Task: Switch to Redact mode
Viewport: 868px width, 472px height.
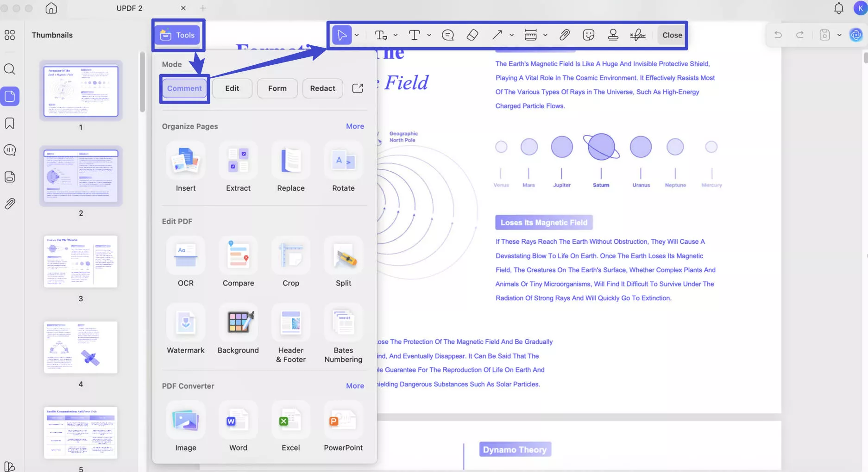Action: [x=322, y=88]
